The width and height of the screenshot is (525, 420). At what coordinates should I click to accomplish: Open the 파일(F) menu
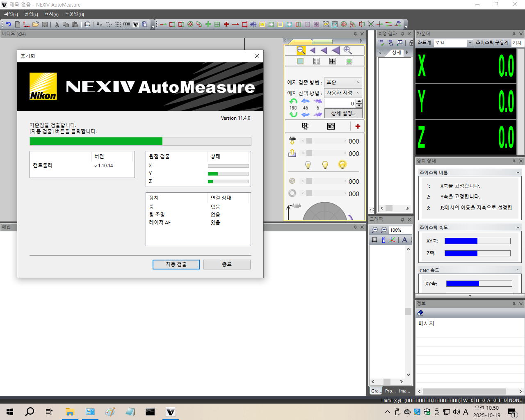(11, 14)
